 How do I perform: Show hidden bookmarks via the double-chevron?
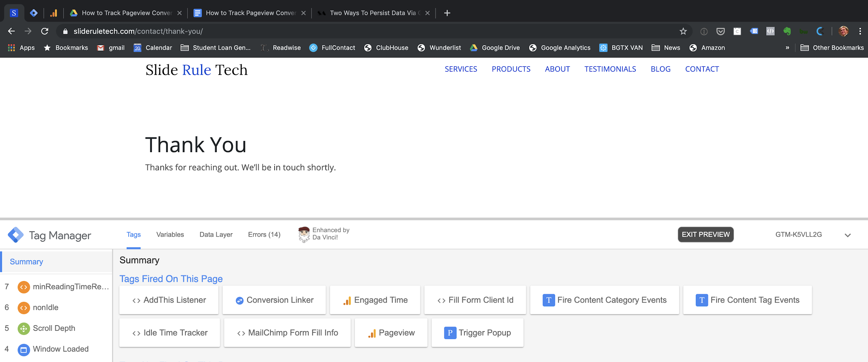coord(787,48)
